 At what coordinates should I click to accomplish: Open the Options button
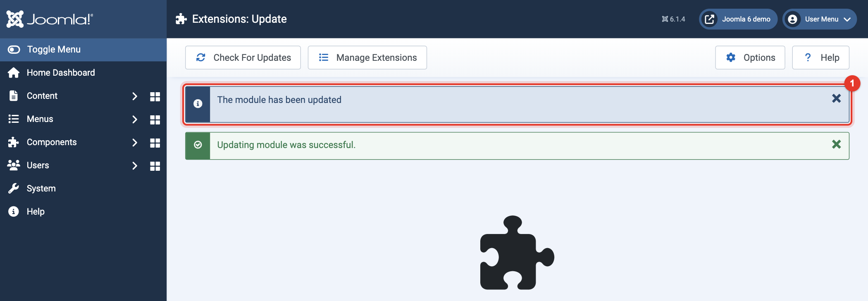[x=750, y=57]
